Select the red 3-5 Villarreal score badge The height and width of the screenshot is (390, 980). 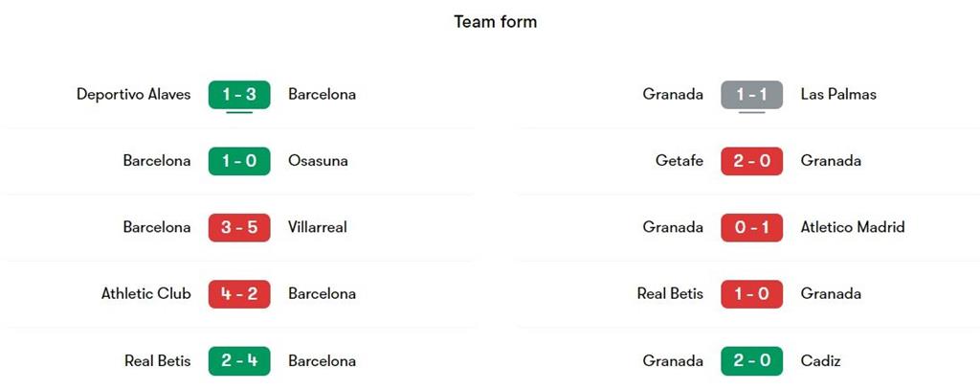(x=239, y=227)
